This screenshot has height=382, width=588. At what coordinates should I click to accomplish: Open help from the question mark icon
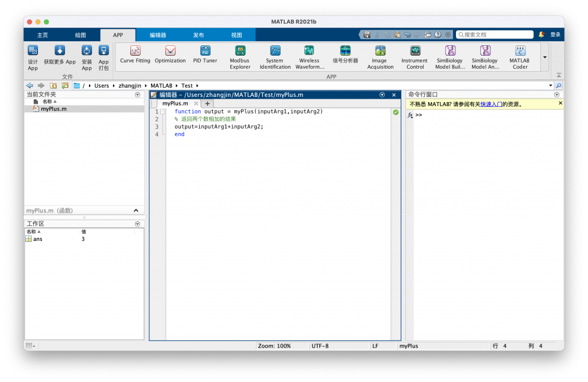pos(438,35)
